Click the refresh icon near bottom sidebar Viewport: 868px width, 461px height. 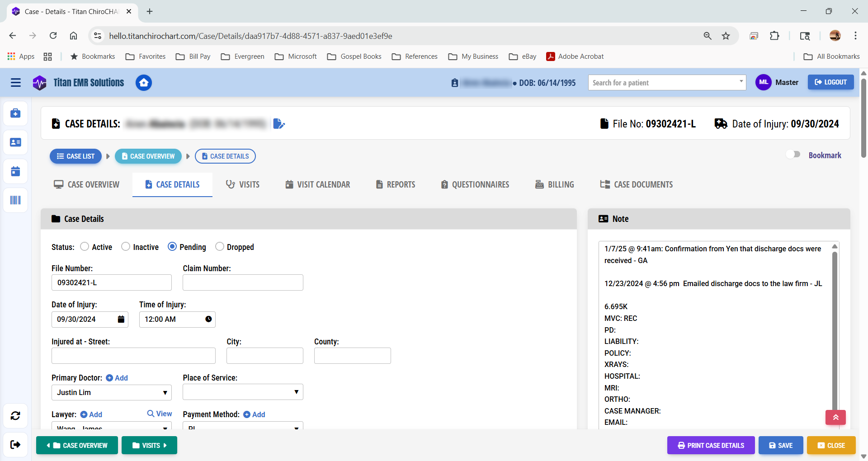[15, 416]
